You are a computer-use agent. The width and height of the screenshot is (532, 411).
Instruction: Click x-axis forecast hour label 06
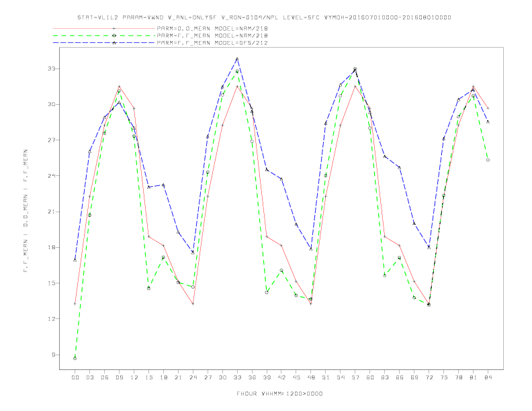click(105, 377)
